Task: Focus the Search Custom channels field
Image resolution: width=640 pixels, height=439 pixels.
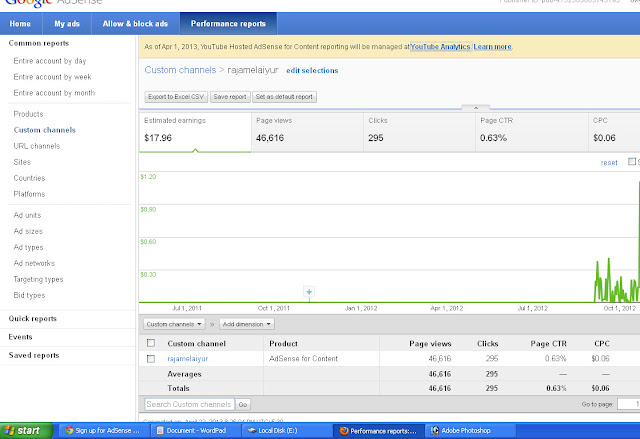Action: (x=189, y=404)
